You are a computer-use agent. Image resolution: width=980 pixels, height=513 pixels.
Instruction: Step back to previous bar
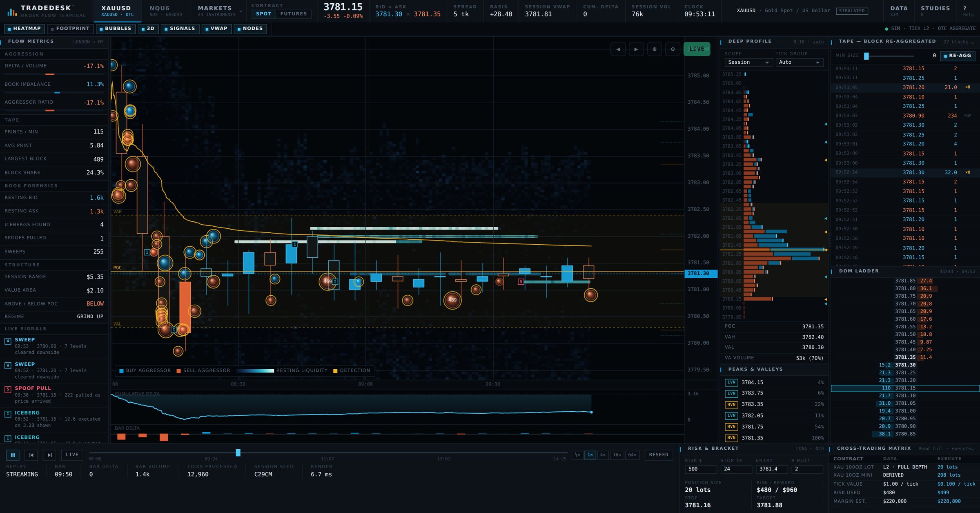tap(31, 455)
